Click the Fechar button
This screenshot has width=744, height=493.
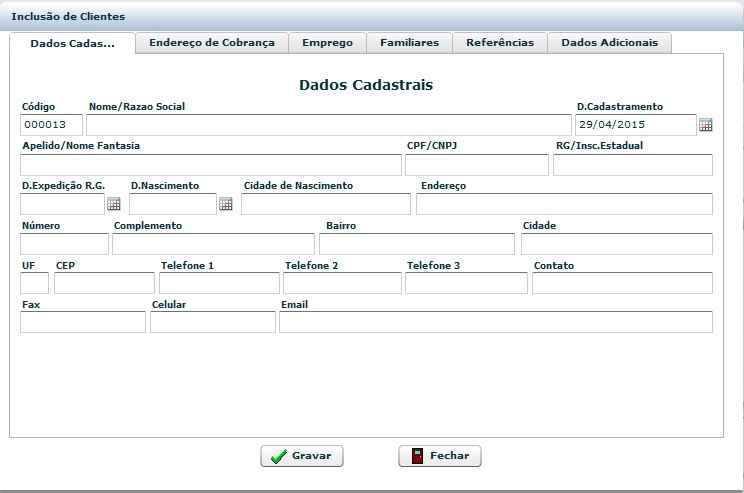[440, 456]
